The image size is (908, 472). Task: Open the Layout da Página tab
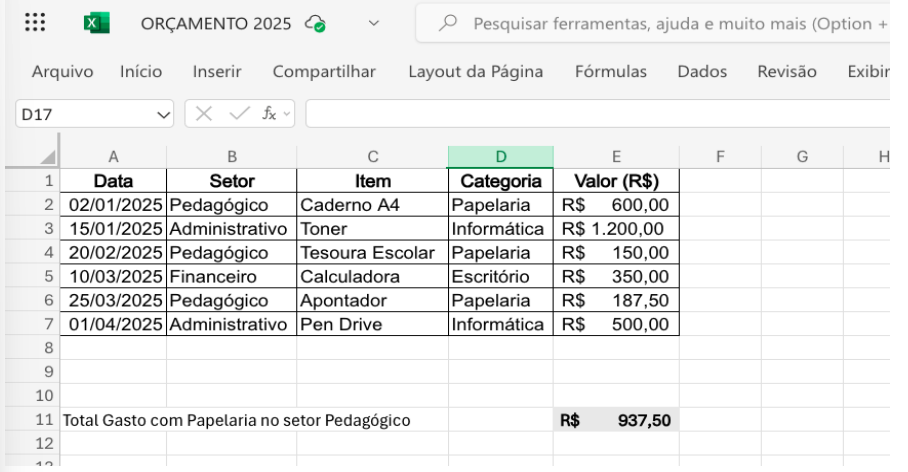[475, 71]
